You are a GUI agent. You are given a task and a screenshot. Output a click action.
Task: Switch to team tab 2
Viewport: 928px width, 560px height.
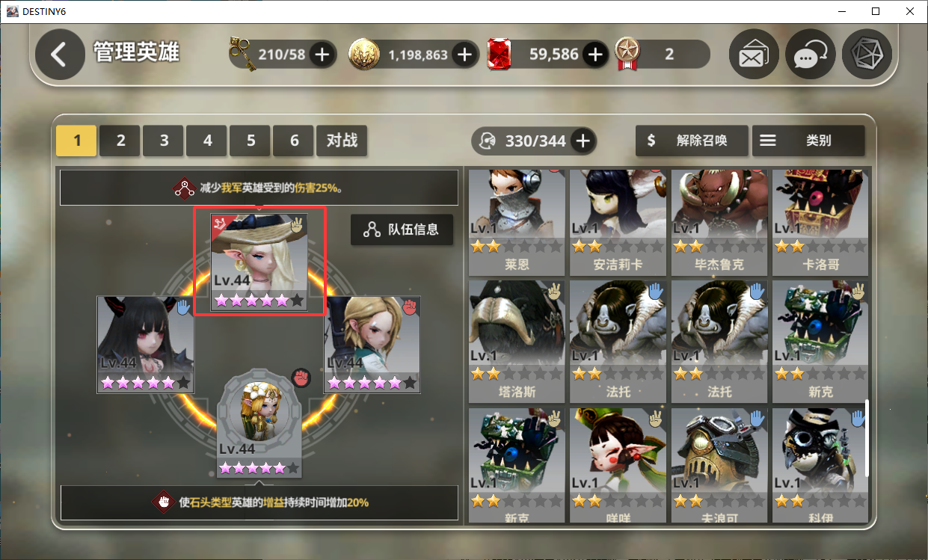pos(120,141)
